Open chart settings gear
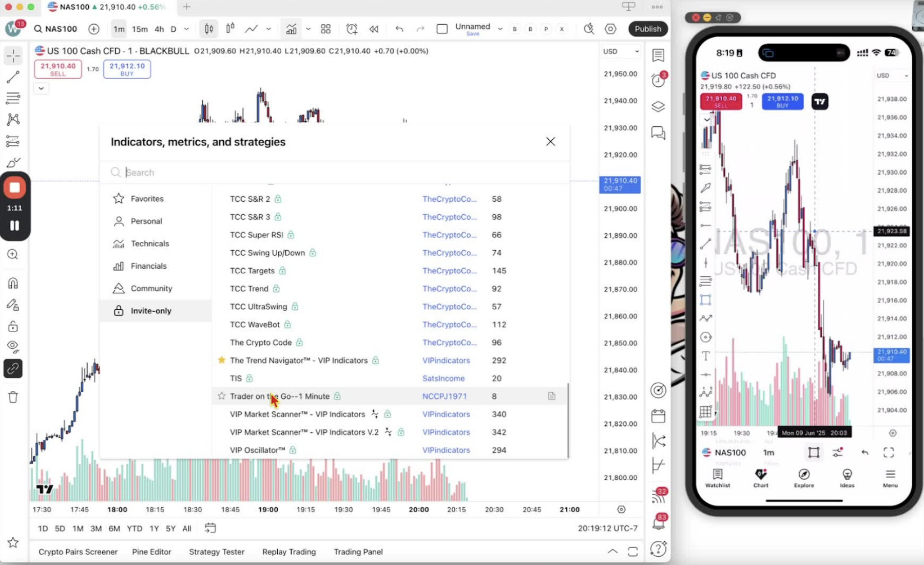Screen dimensions: 924x565 (x=610, y=29)
